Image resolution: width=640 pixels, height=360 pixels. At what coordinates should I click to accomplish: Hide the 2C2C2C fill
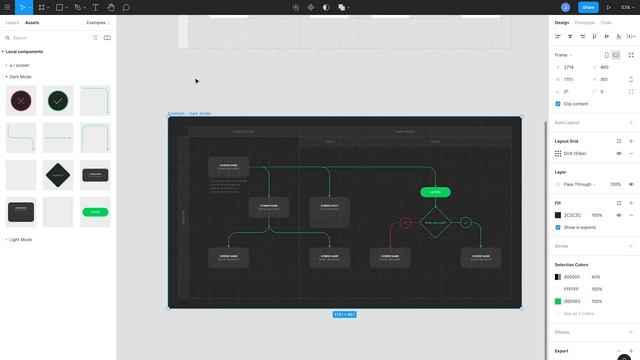pos(619,215)
